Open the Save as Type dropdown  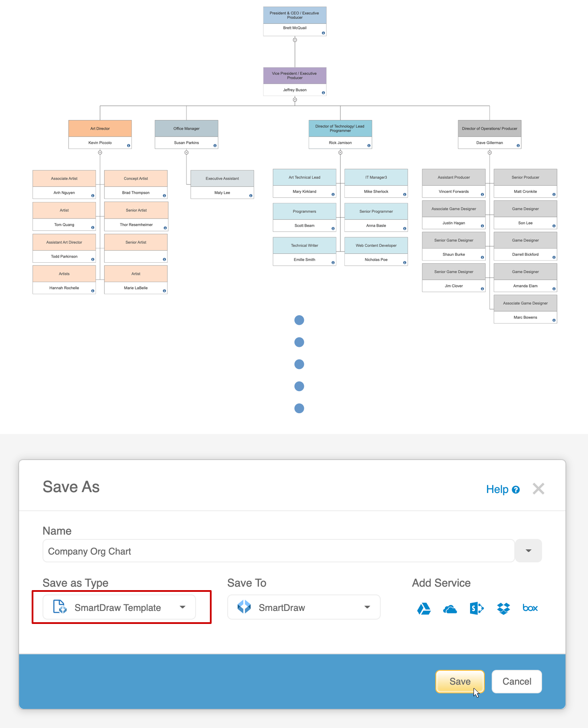pos(119,607)
